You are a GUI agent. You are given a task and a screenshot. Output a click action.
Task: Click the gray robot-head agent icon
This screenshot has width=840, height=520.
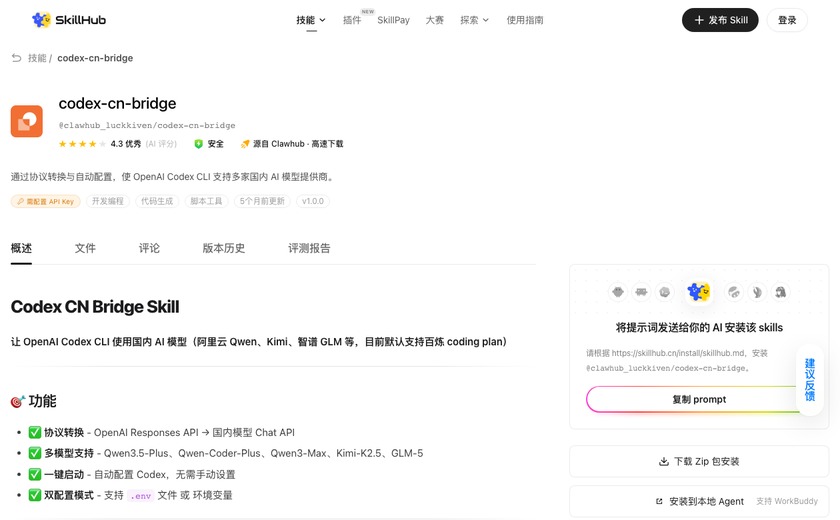coord(641,292)
